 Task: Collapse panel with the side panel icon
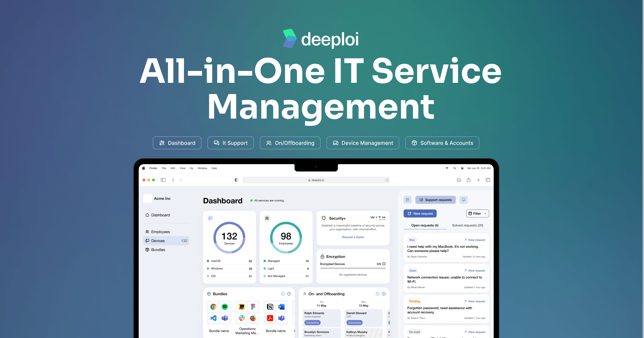pos(408,200)
